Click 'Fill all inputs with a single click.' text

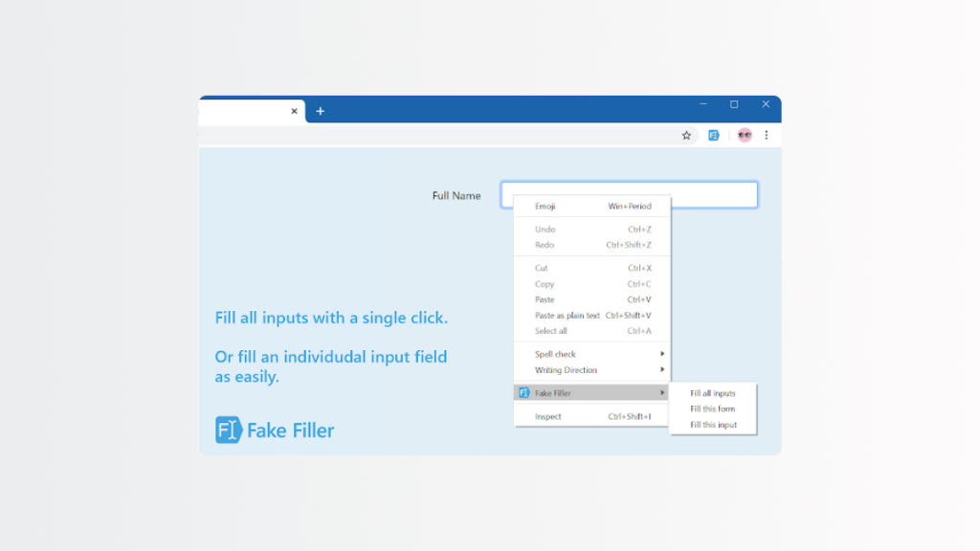tap(331, 318)
